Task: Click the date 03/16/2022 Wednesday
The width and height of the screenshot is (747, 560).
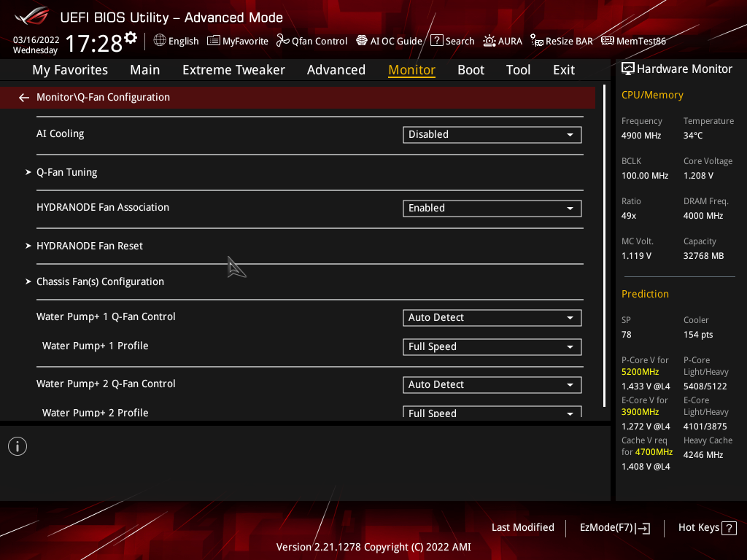Action: 36,44
